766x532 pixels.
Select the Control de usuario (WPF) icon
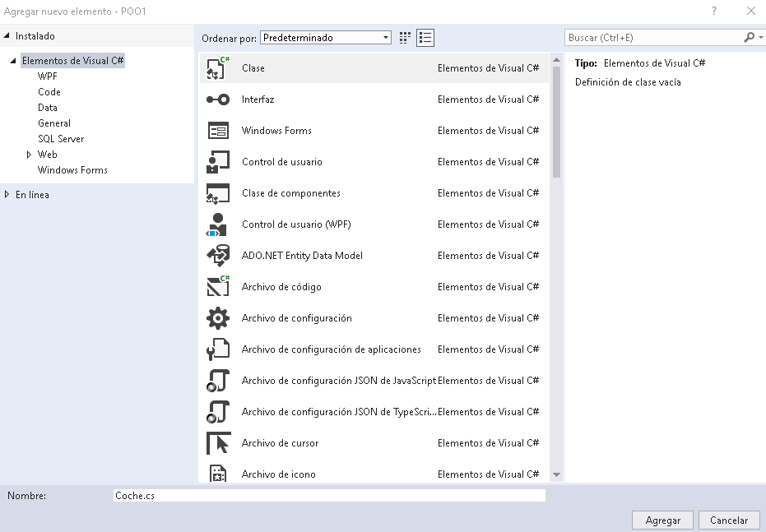click(217, 224)
